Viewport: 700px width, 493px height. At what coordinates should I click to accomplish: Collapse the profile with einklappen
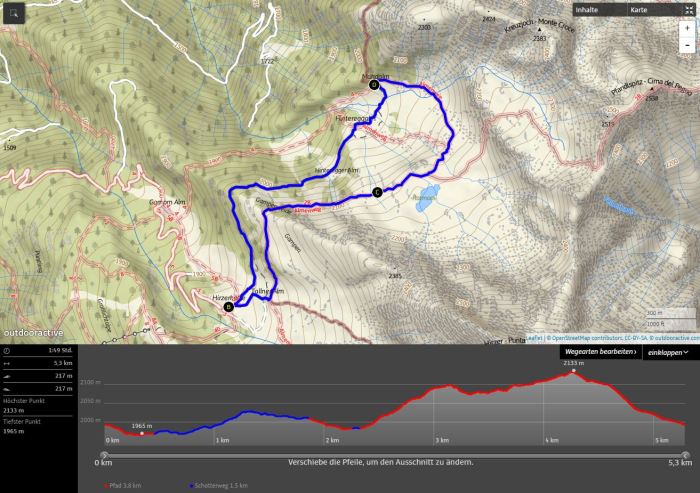pyautogui.click(x=668, y=352)
